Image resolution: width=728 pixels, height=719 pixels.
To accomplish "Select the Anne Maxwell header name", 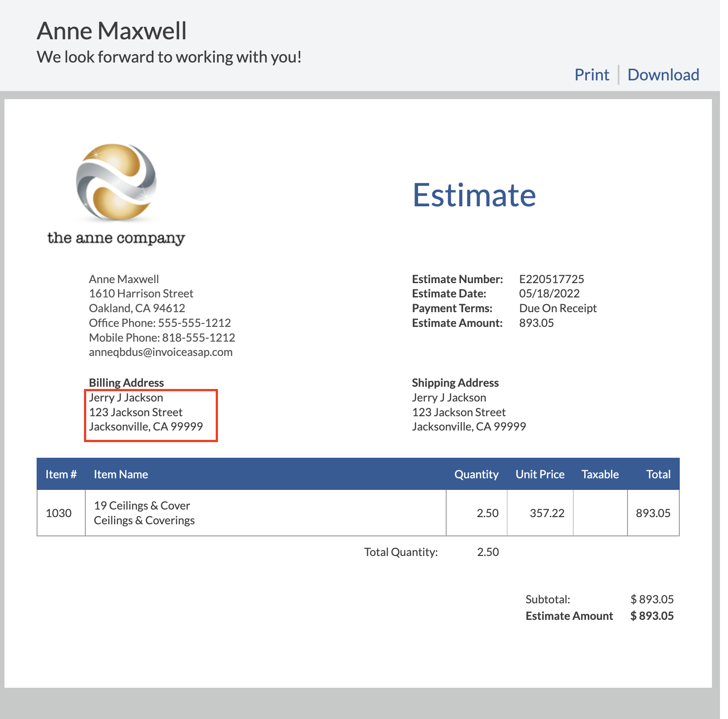I will tap(112, 30).
